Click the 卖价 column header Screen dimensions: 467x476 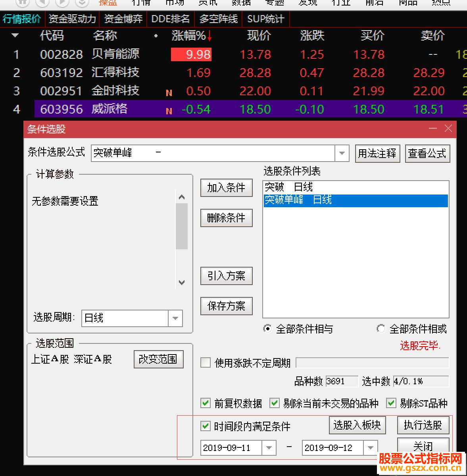(x=432, y=36)
